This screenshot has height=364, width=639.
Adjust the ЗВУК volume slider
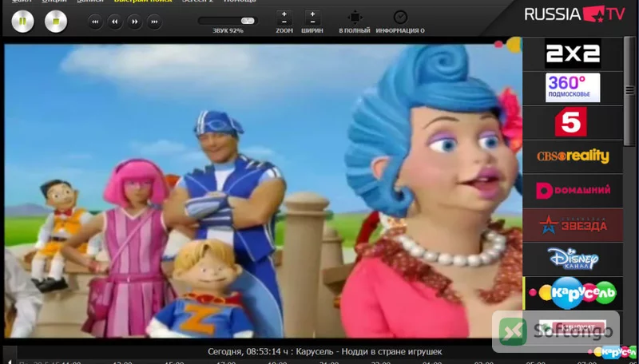tap(228, 21)
